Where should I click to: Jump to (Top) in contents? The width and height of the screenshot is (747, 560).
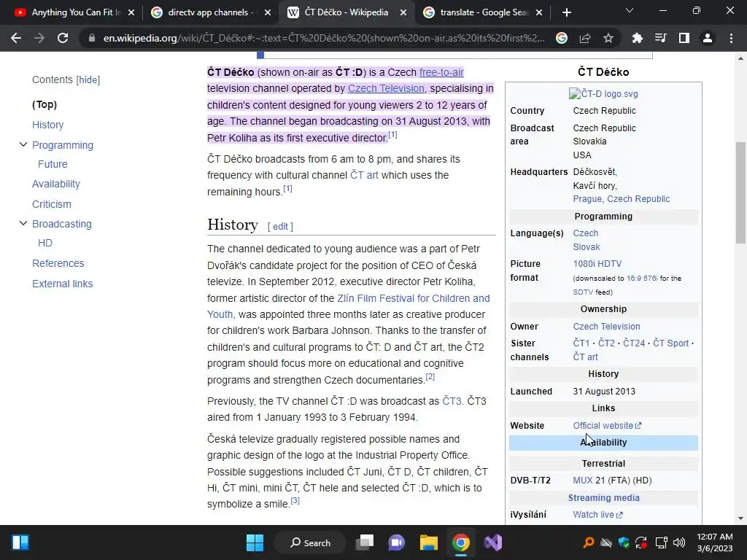[44, 104]
